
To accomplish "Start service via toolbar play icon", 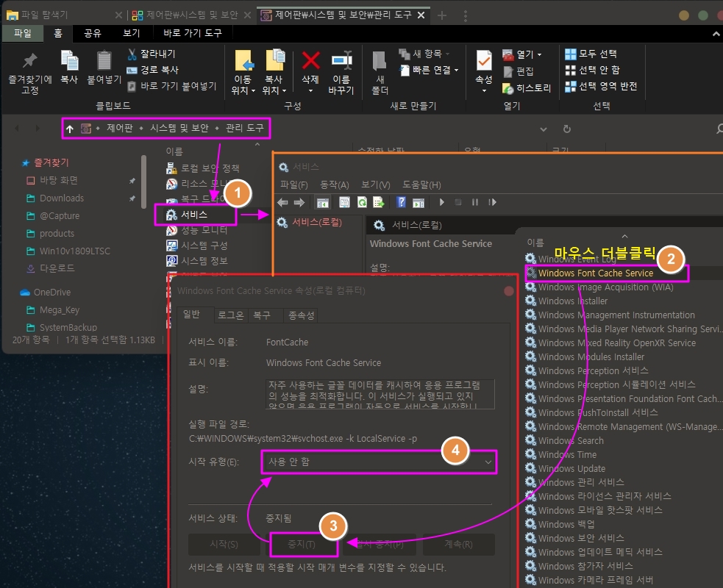I will (442, 202).
